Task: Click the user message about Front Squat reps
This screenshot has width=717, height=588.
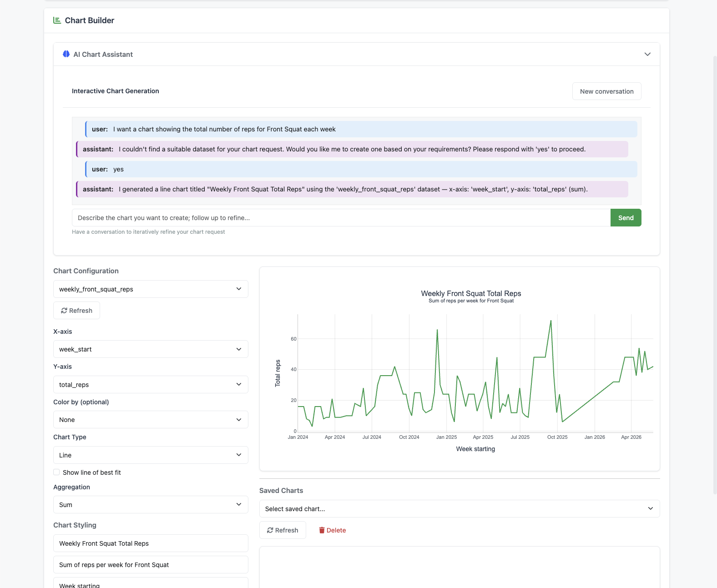Action: pos(361,129)
